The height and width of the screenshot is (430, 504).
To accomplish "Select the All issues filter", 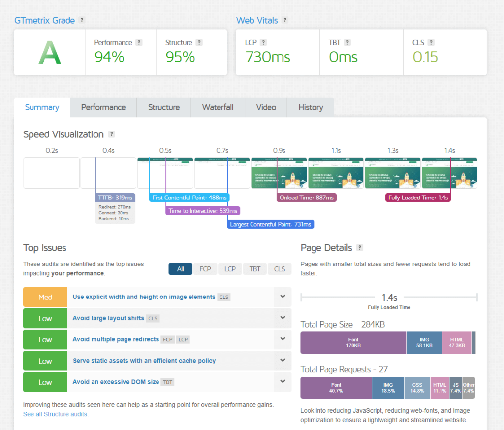I will [181, 269].
